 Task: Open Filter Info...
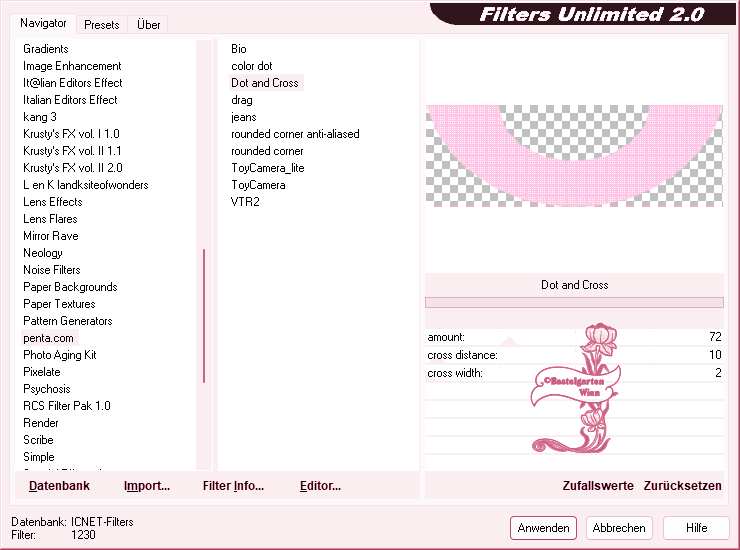[x=233, y=486]
